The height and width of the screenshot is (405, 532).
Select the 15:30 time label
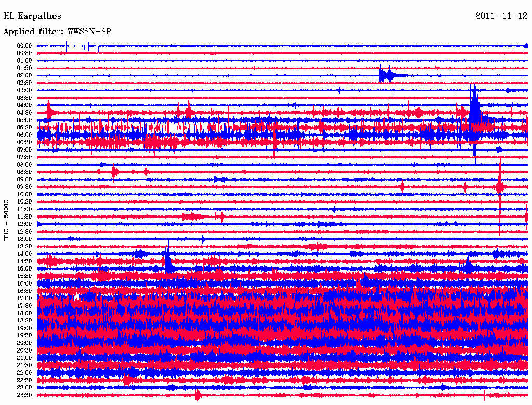(x=24, y=276)
